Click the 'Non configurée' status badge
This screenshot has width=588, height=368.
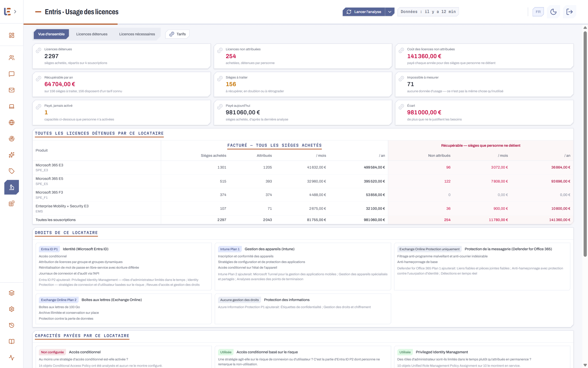click(52, 352)
